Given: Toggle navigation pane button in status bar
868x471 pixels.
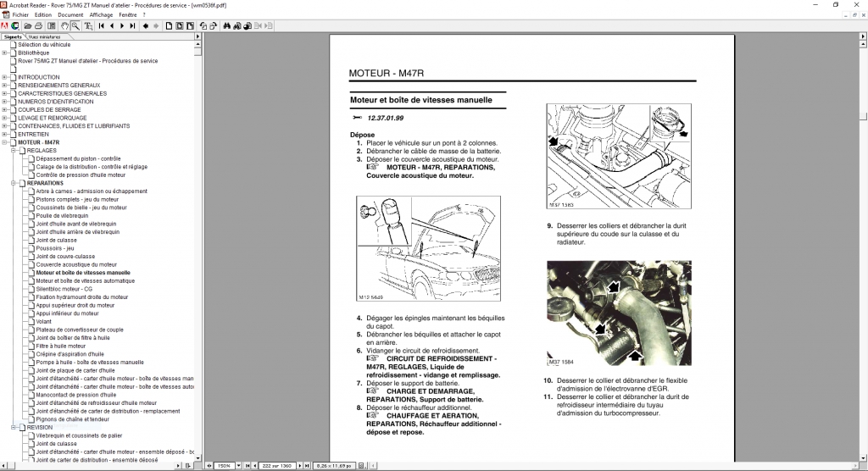Looking at the screenshot, I should [x=209, y=465].
